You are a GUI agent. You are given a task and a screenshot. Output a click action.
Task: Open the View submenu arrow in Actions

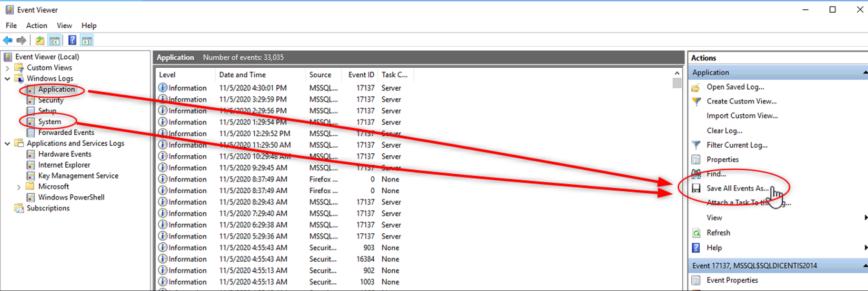click(x=865, y=218)
